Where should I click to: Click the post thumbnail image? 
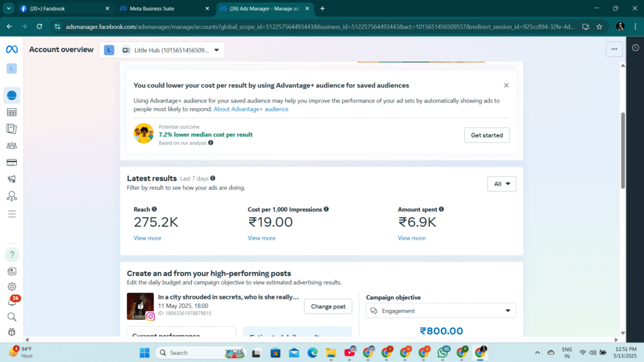[140, 306]
